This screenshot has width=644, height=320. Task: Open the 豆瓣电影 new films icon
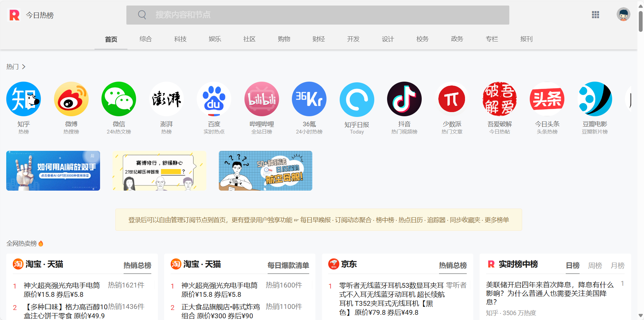pyautogui.click(x=595, y=99)
